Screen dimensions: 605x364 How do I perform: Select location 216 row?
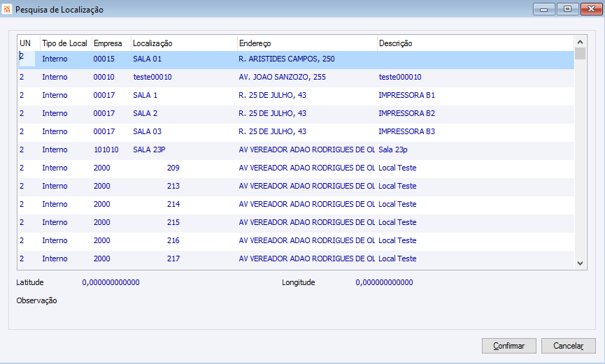pyautogui.click(x=296, y=240)
